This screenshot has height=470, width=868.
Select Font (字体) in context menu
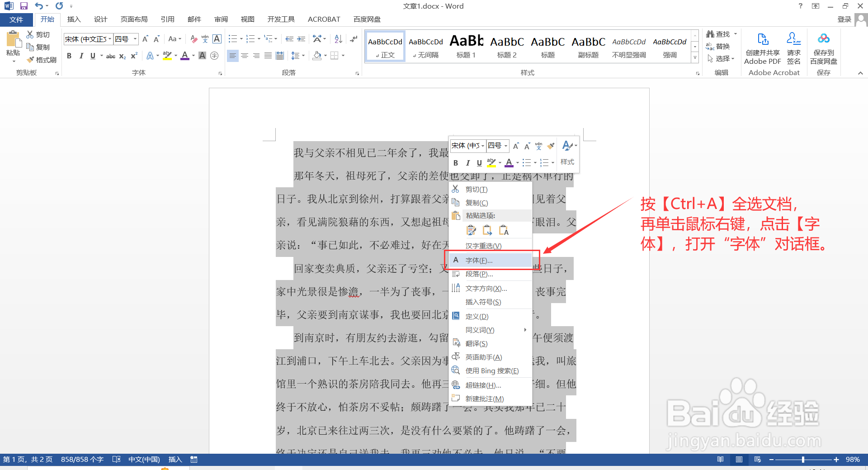491,260
